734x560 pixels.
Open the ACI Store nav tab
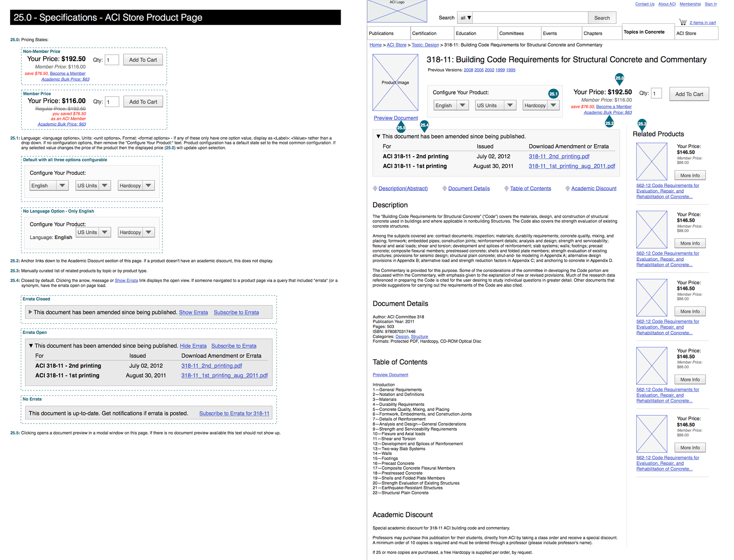click(696, 33)
